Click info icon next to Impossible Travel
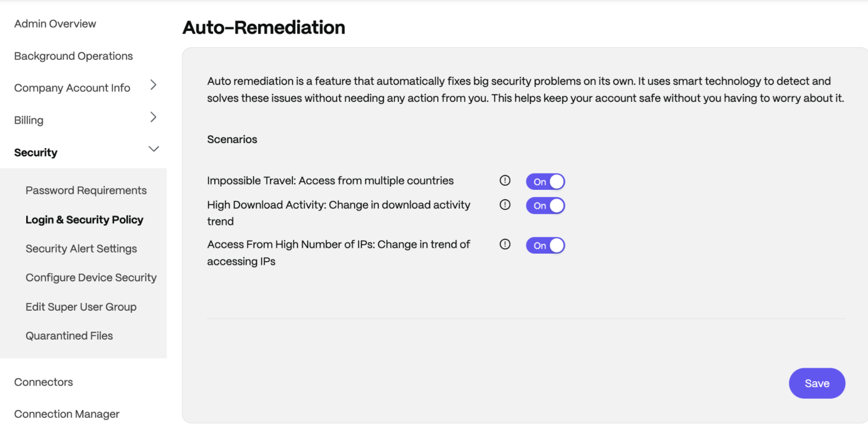This screenshot has height=428, width=868. (x=505, y=181)
